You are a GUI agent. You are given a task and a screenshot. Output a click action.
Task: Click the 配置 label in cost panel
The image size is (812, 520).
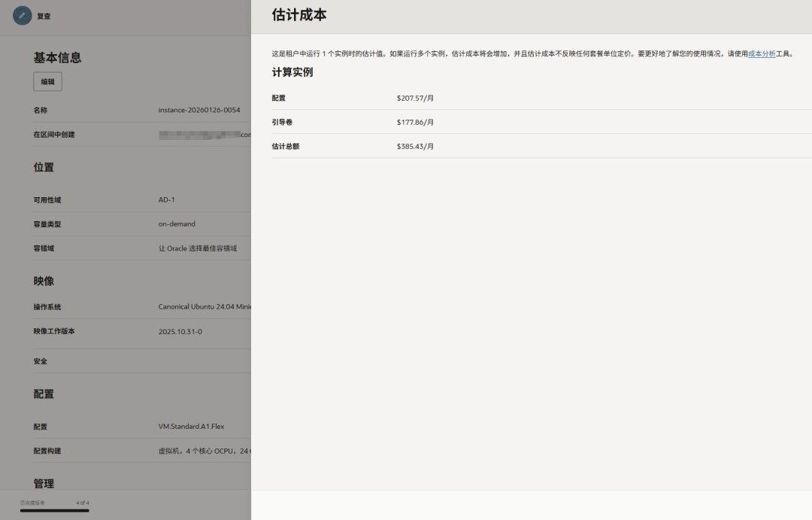pyautogui.click(x=279, y=98)
